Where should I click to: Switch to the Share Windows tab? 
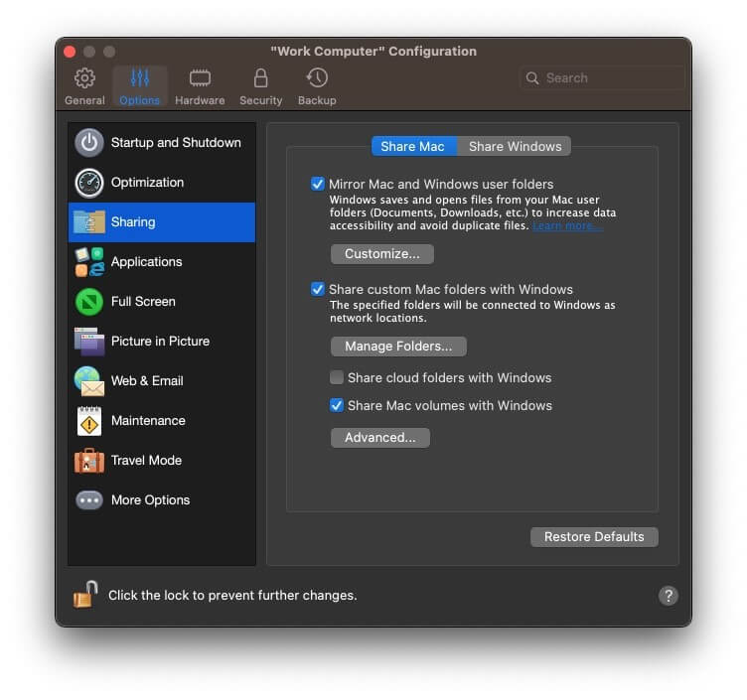pyautogui.click(x=515, y=146)
